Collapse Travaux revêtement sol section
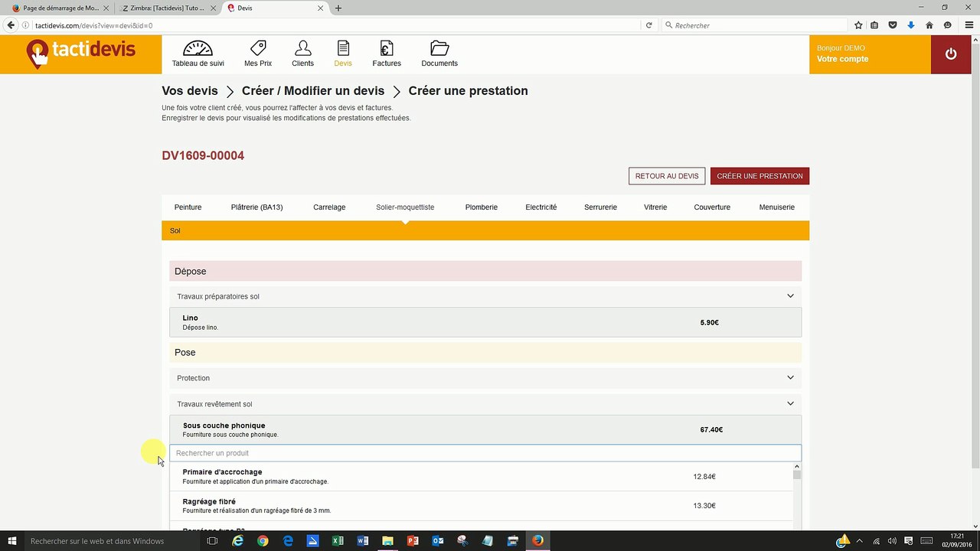Screen dimensions: 980x551 coord(485,403)
